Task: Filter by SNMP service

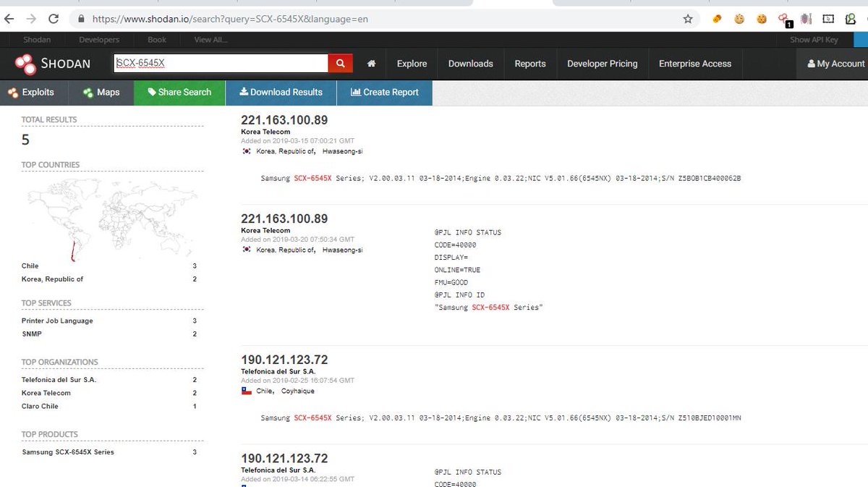Action: coord(31,334)
